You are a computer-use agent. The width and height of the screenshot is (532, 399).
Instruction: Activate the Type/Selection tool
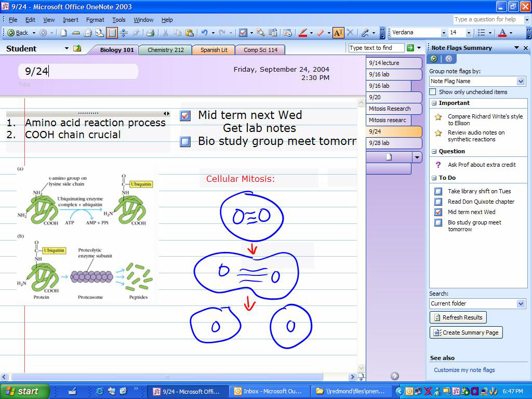pyautogui.click(x=338, y=33)
